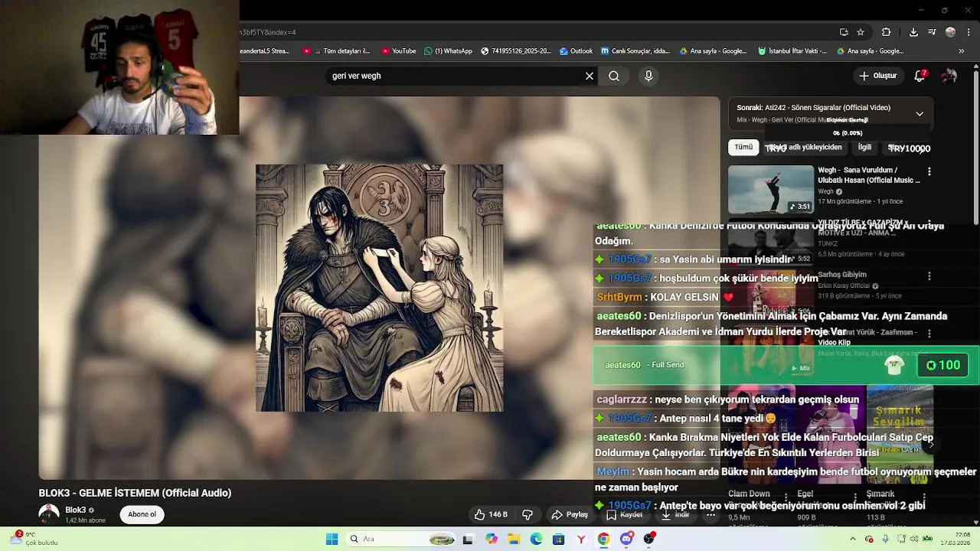Click install app icon in address bar

(844, 32)
